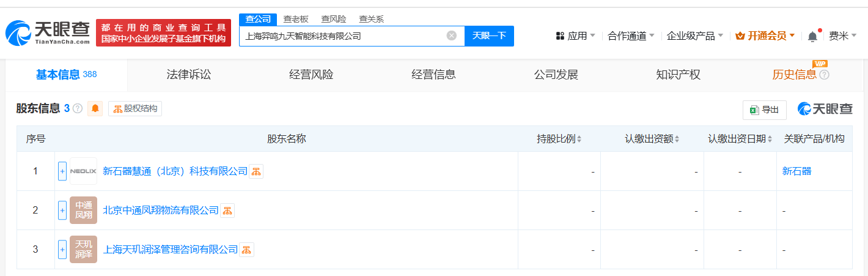
Task: Open the 应用 dropdown menu
Action: pos(576,36)
